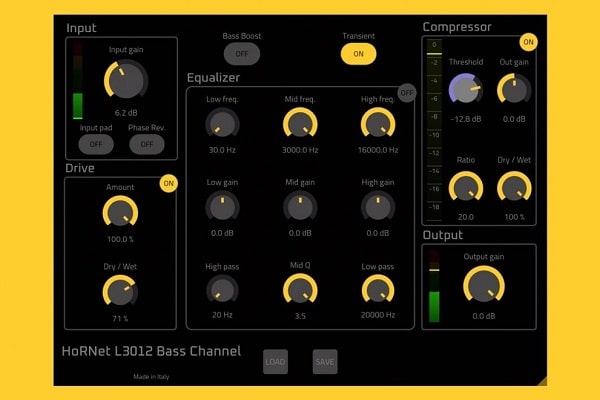Viewport: 600px width, 400px height.
Task: Click the Mid freq. knob
Action: tap(299, 124)
